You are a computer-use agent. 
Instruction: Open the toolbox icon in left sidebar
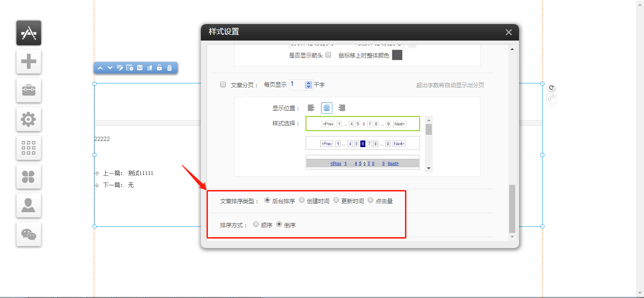[x=29, y=90]
